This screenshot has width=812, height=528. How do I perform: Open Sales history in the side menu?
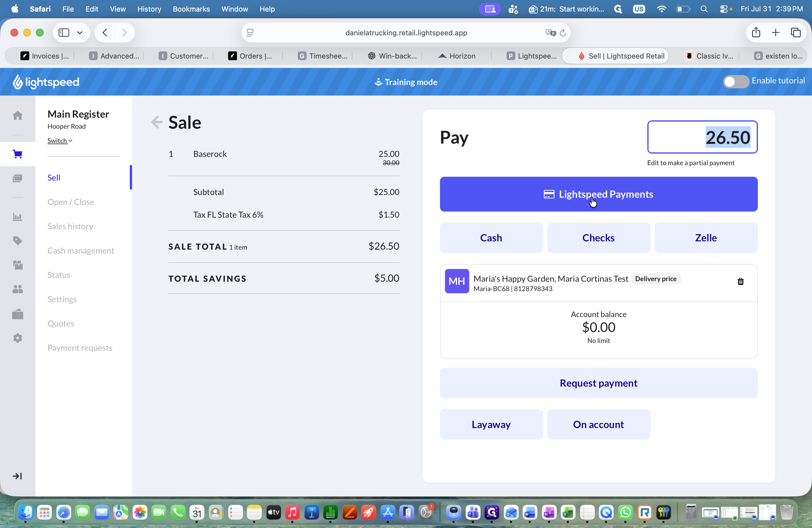[x=70, y=226]
